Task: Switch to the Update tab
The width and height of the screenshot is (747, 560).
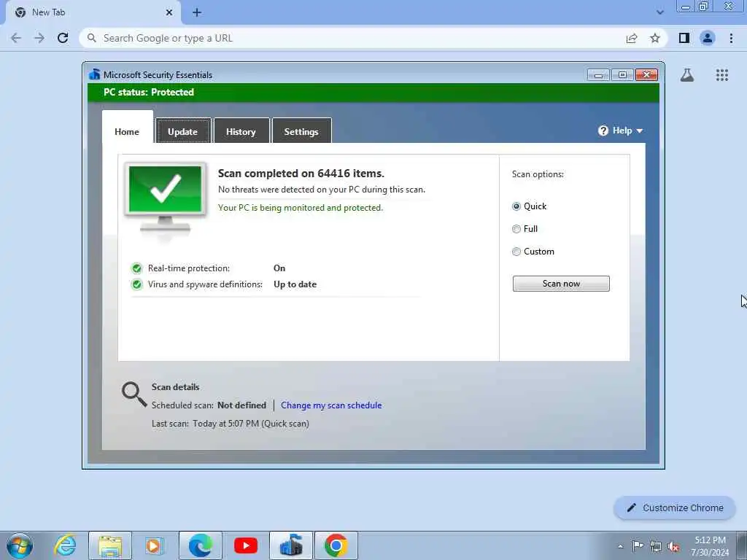Action: (x=183, y=131)
